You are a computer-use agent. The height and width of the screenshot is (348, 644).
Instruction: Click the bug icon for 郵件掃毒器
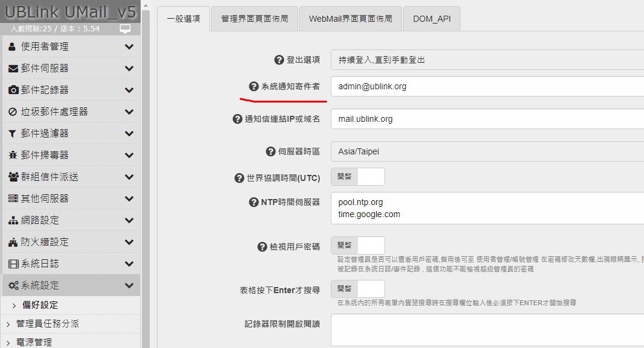13,155
